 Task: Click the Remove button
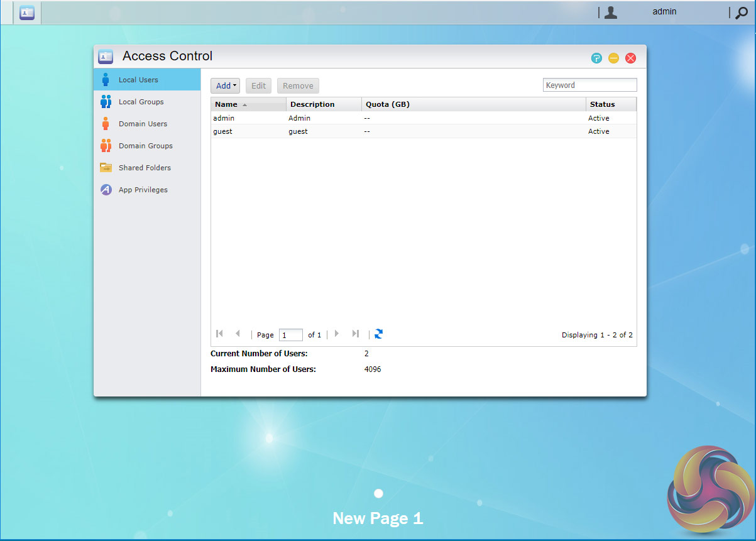(298, 86)
